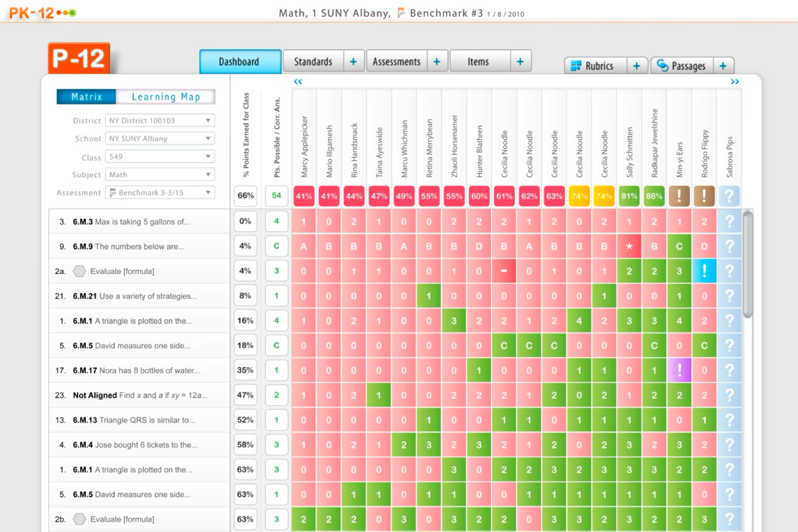Click the flag icon inside the Assessment field
Image resolution: width=798 pixels, height=532 pixels.
(x=112, y=192)
